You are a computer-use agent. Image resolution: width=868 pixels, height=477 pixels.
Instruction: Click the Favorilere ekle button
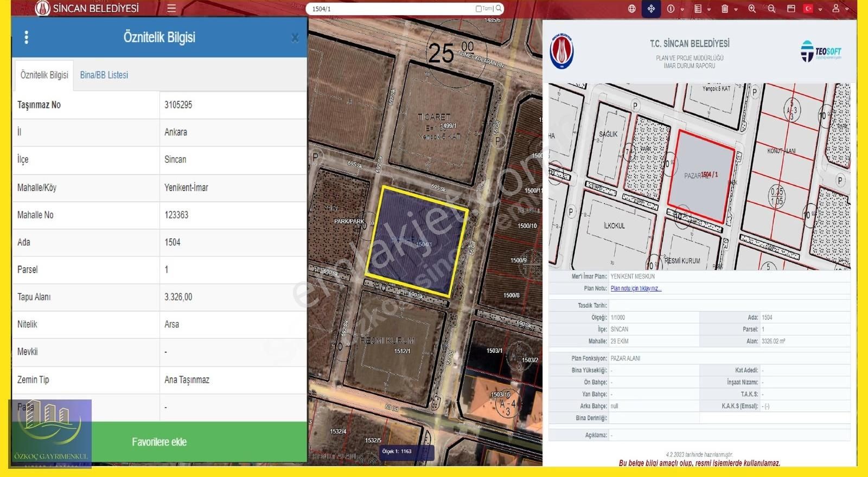159,442
